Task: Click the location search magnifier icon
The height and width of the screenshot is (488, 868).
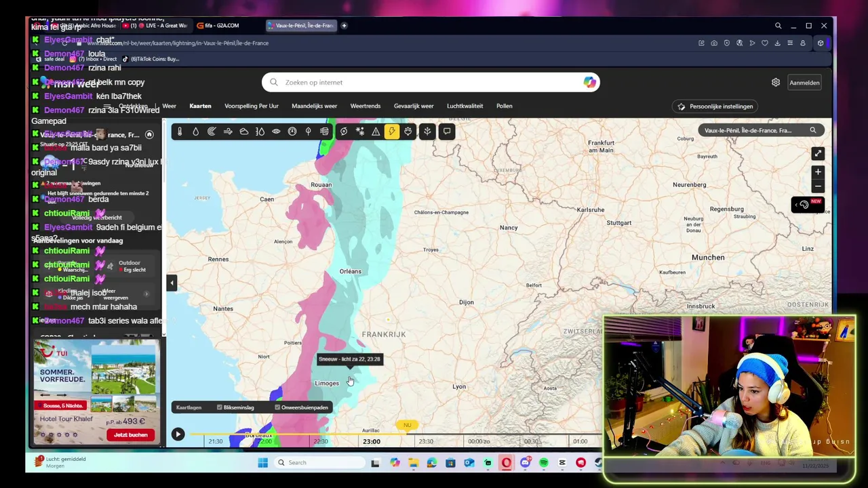Action: tap(812, 130)
